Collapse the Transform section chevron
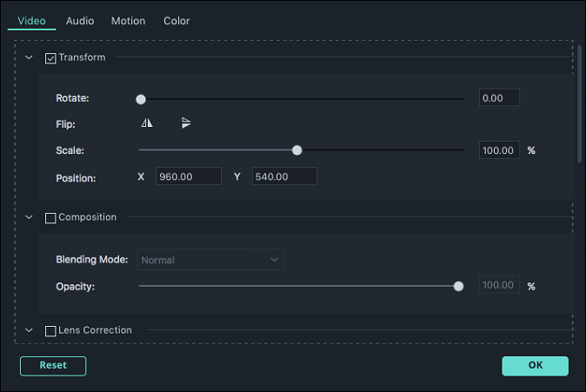Image resolution: width=586 pixels, height=392 pixels. point(29,57)
